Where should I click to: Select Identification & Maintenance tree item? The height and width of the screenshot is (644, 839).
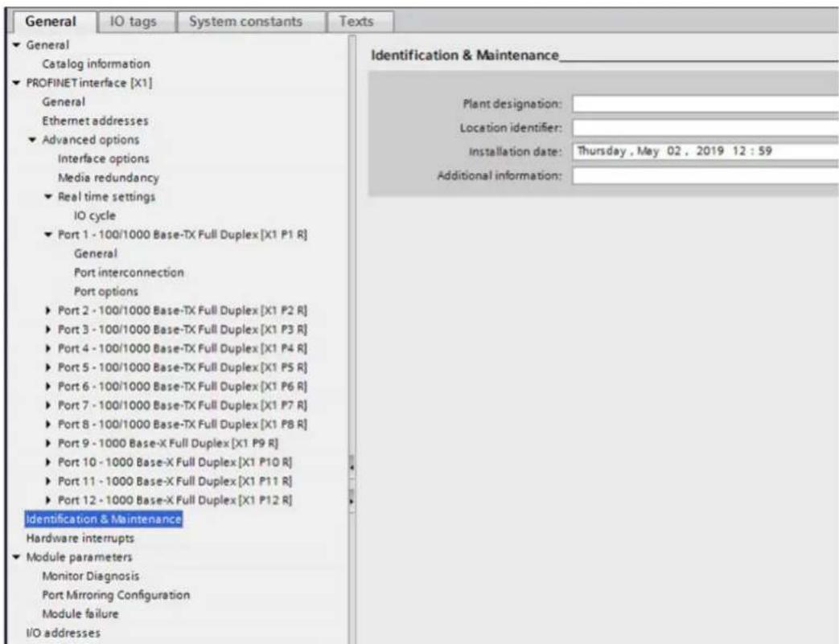click(x=104, y=519)
